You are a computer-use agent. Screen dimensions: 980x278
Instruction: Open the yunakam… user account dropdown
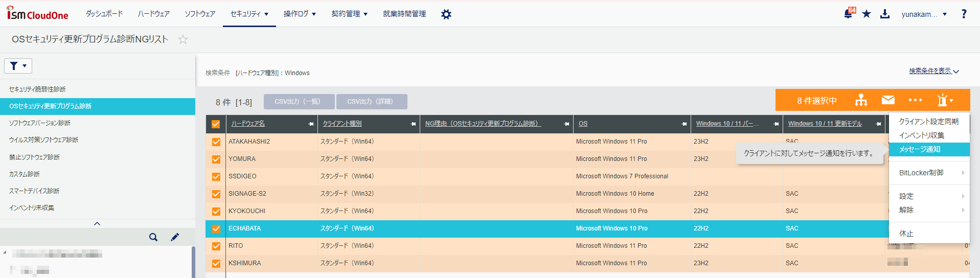click(x=924, y=14)
